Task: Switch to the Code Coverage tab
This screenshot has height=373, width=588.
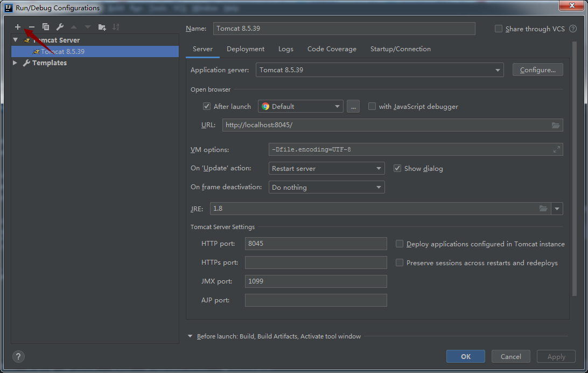Action: click(x=332, y=49)
